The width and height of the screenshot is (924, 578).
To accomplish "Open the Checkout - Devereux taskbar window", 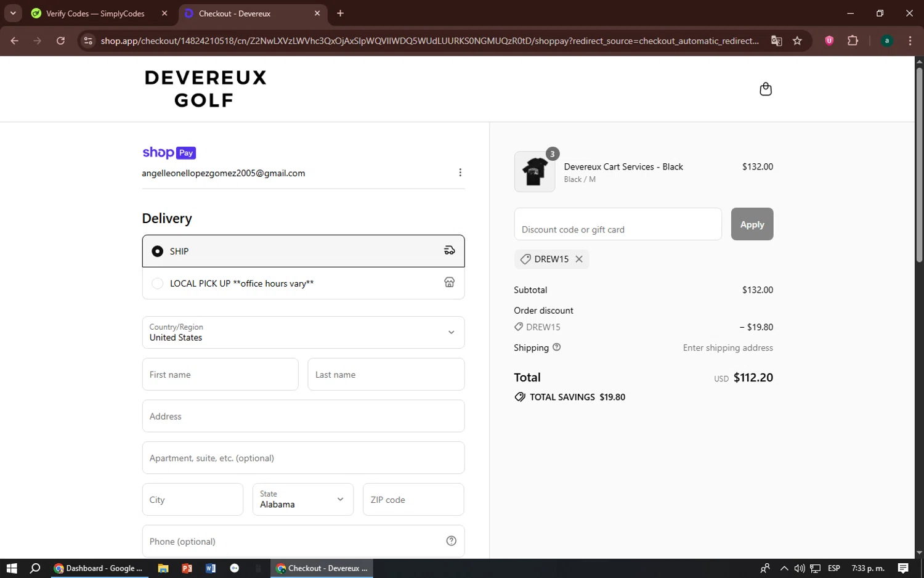I will point(322,568).
